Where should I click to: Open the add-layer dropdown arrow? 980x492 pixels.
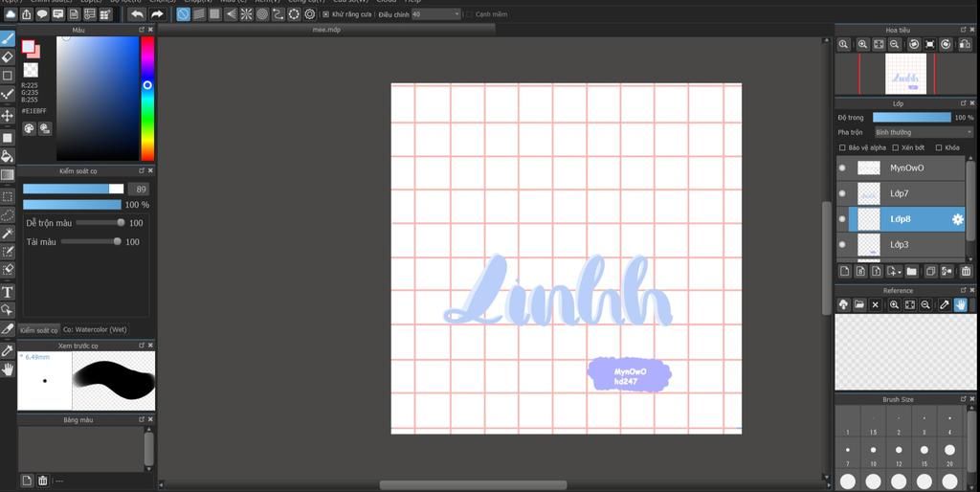899,272
